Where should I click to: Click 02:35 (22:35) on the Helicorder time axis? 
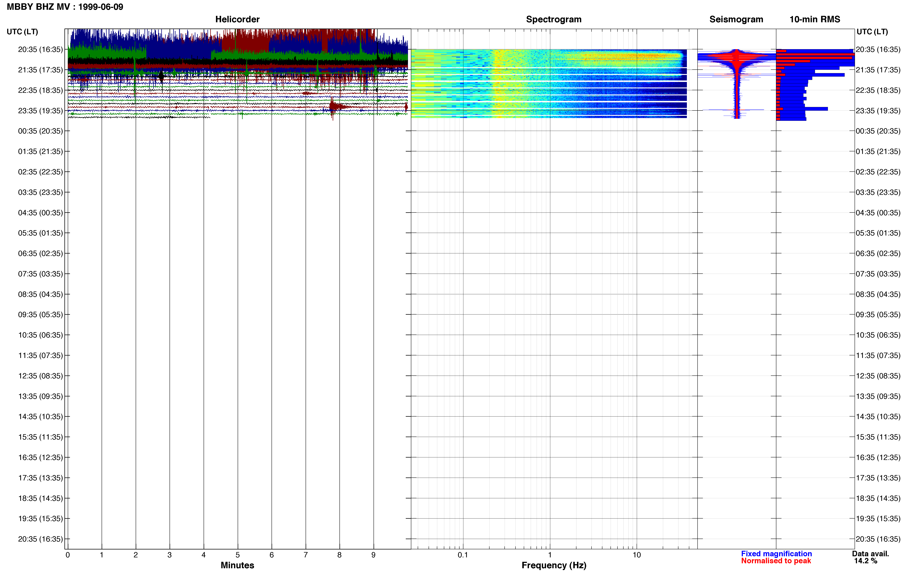41,172
